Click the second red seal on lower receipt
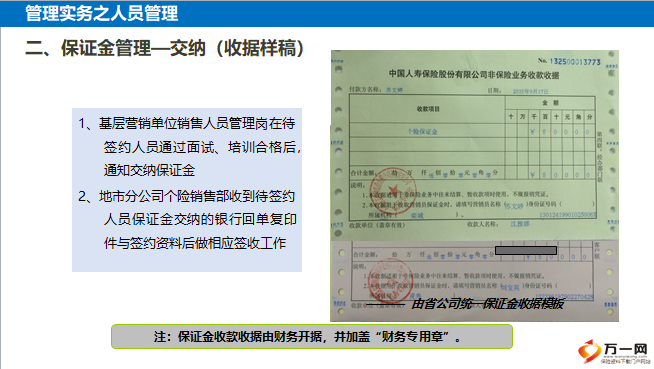Image resolution: width=654 pixels, height=369 pixels. click(391, 279)
